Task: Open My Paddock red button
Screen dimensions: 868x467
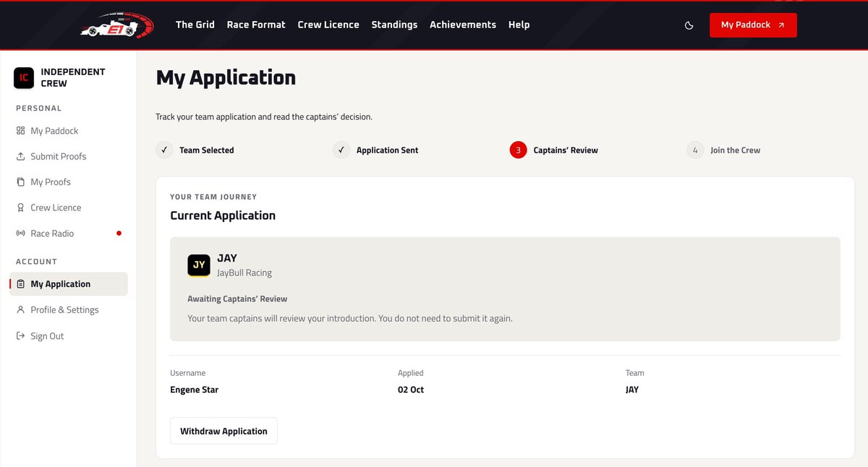Action: coord(753,25)
